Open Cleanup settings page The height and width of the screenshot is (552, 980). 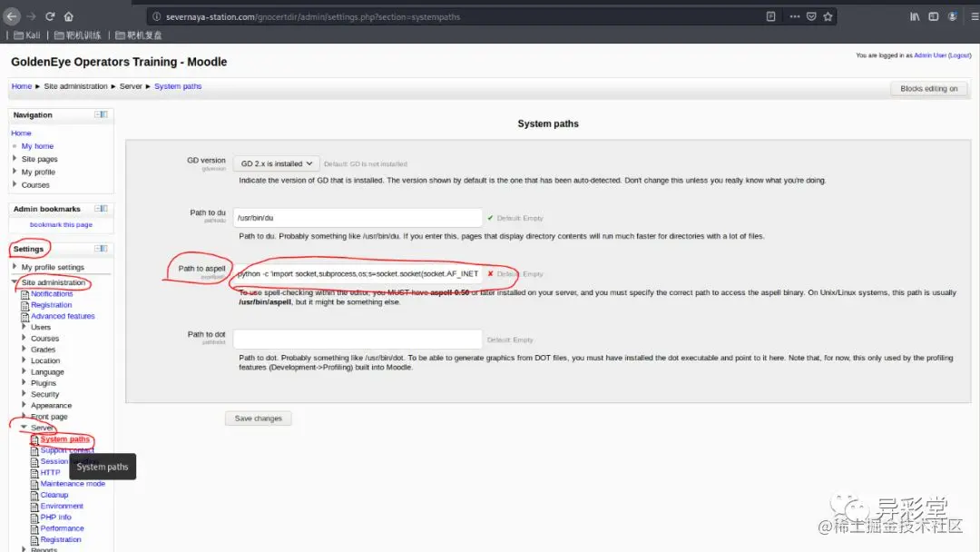pyautogui.click(x=54, y=495)
